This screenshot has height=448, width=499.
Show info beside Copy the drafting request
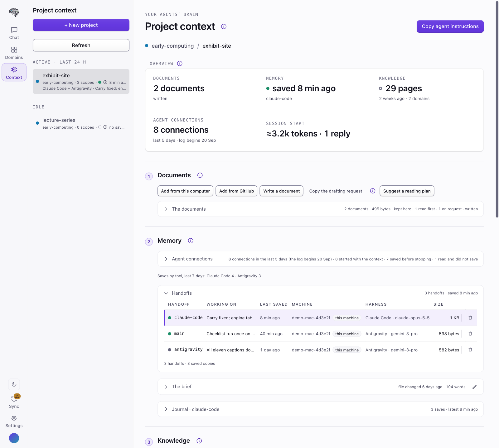click(373, 191)
